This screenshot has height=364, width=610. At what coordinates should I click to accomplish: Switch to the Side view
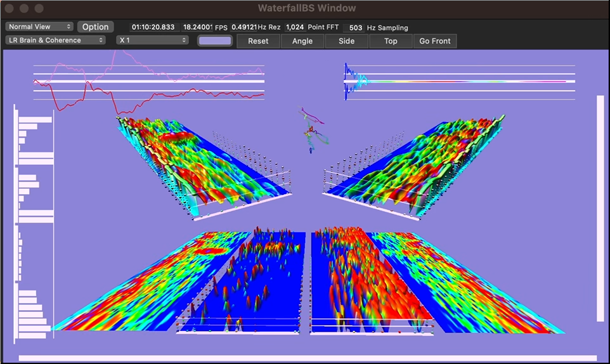coord(347,41)
